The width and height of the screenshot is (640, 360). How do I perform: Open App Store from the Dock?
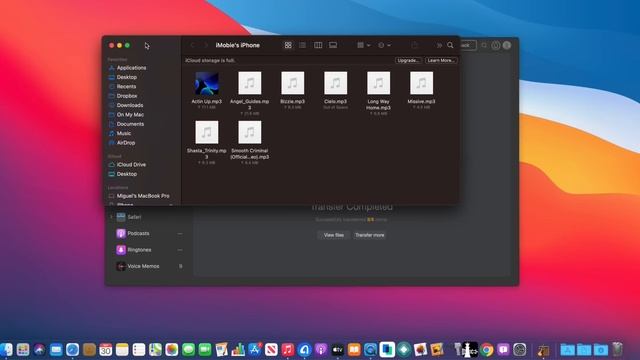255,349
